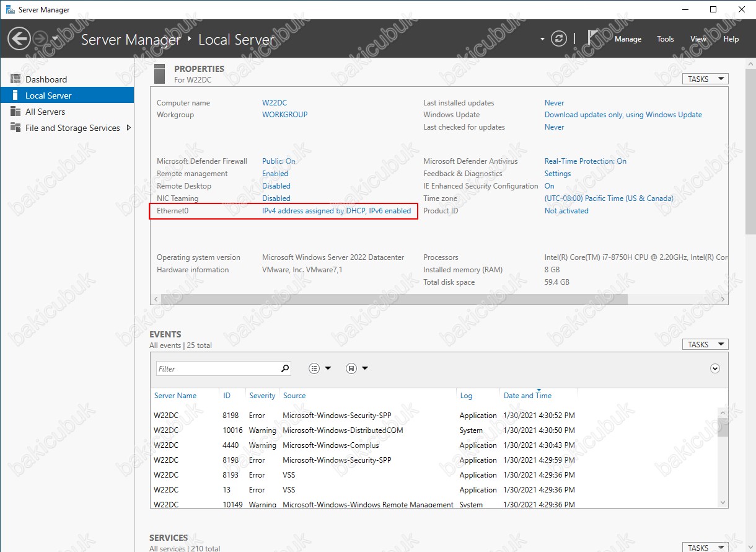The image size is (756, 552).
Task: Expand the Events panel chevron
Action: click(x=715, y=368)
